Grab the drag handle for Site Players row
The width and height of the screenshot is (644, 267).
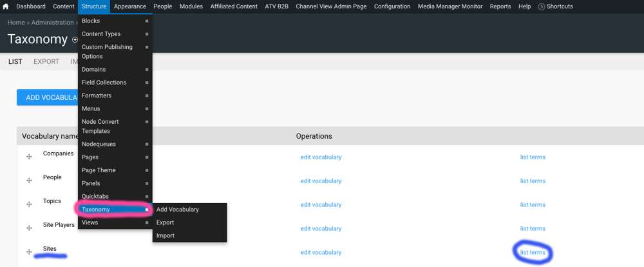coord(29,228)
